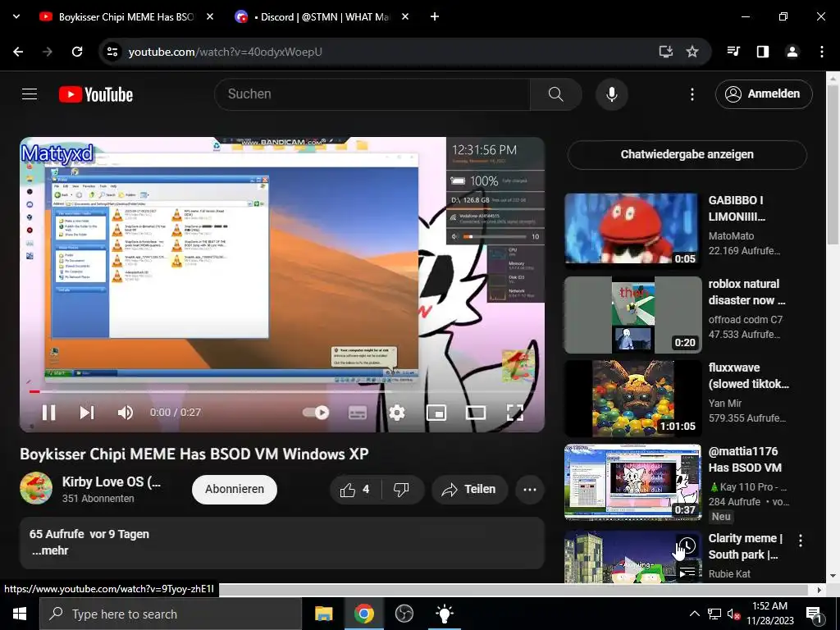Open fluxxwave slowed tiktok video title
Image resolution: width=840 pixels, height=630 pixels.
[x=748, y=376]
